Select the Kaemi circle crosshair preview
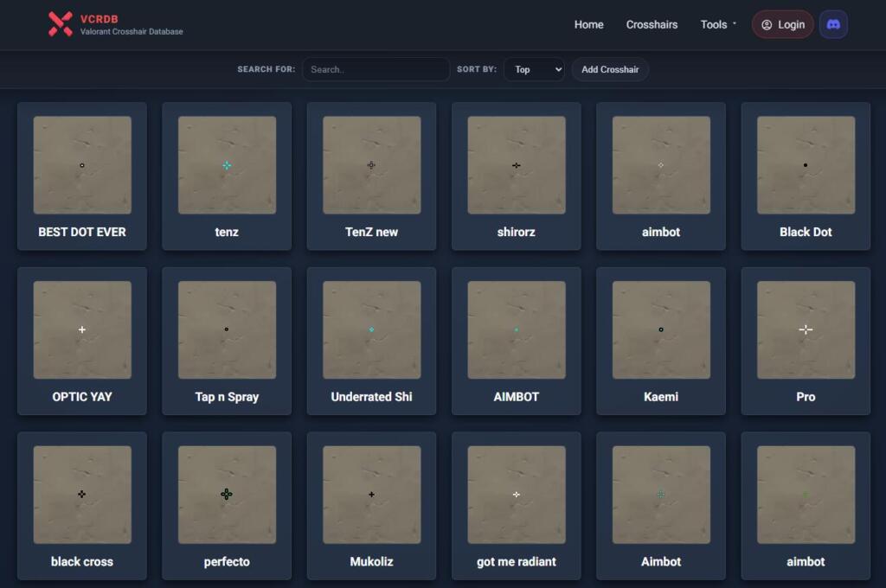886x588 pixels. [x=661, y=329]
